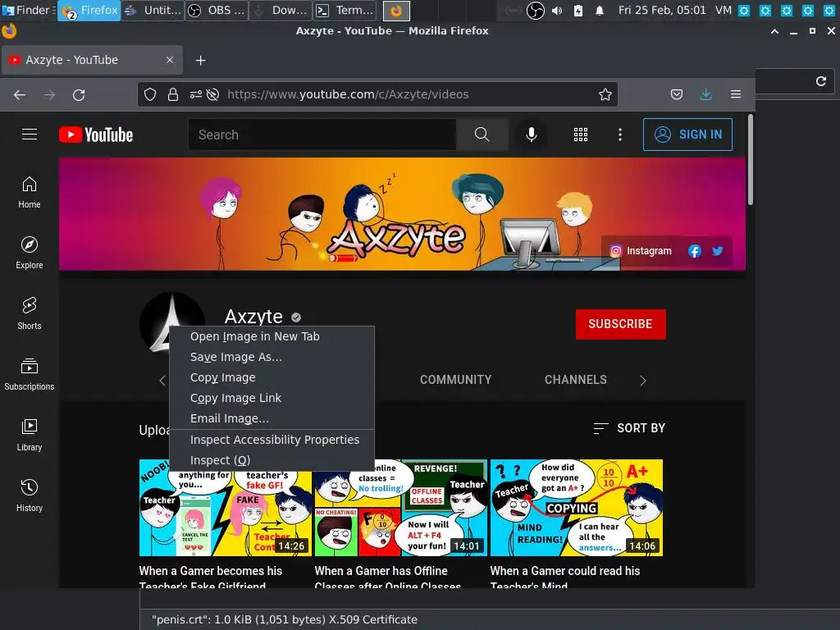Click the battery tray icon
The image size is (840, 630).
click(x=578, y=10)
